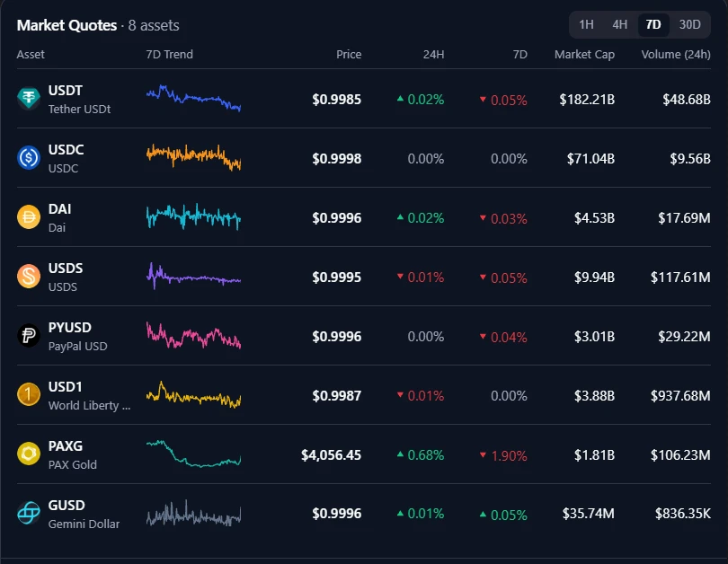Screen dimensions: 728x564
Task: Click the USD1 volume $937.68M
Action: click(680, 396)
